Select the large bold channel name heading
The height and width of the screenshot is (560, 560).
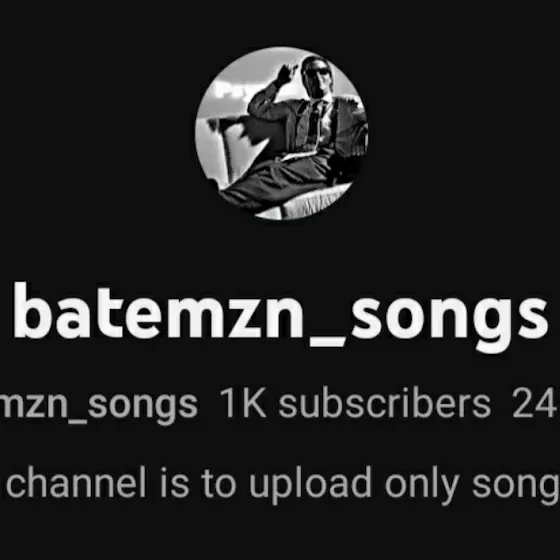(x=280, y=316)
